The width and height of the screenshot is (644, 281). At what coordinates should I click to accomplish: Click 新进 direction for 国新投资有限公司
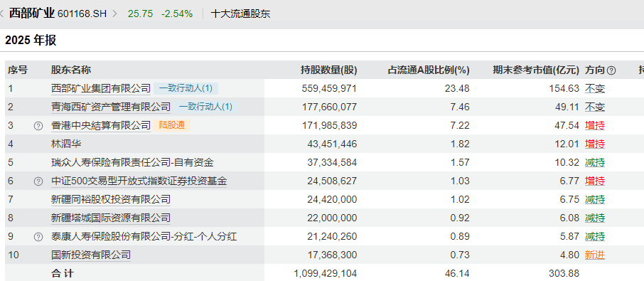[595, 255]
